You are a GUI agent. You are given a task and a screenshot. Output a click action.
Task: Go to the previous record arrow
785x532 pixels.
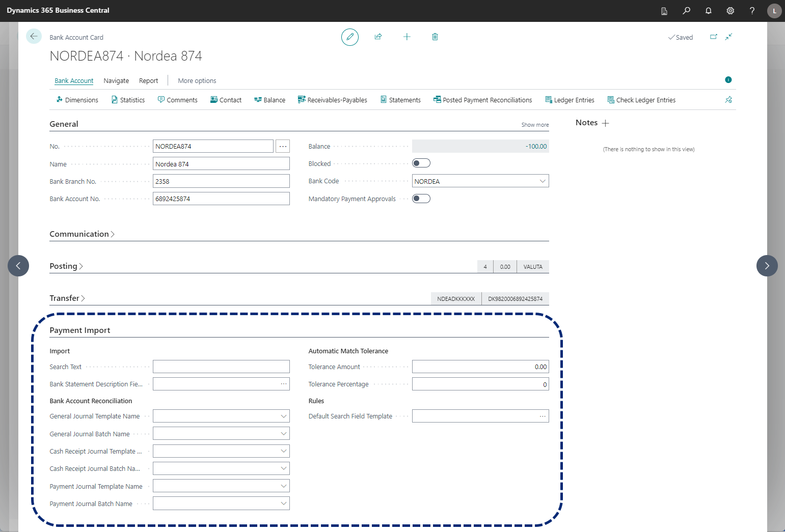click(18, 266)
